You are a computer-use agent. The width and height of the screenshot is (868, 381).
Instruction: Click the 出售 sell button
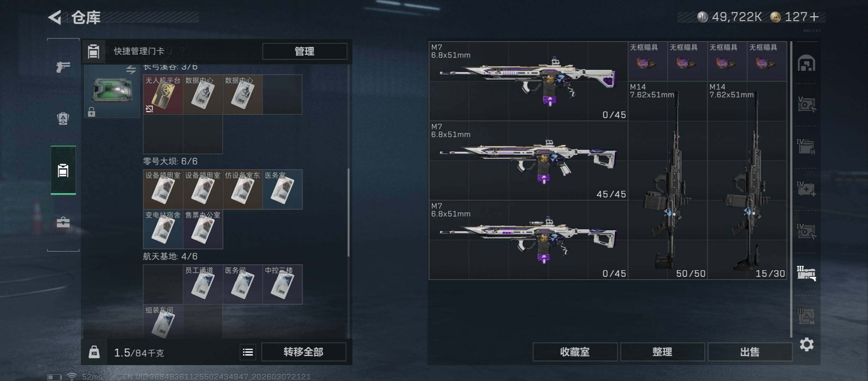pos(750,352)
